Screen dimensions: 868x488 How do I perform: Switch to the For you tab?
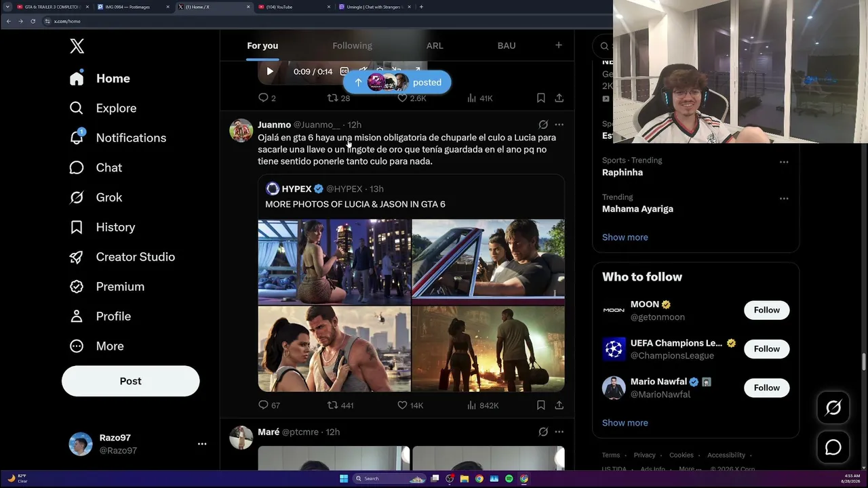(x=262, y=45)
